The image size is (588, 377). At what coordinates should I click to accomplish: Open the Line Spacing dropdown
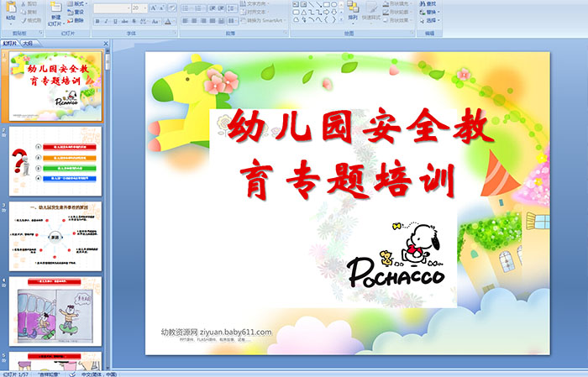232,8
